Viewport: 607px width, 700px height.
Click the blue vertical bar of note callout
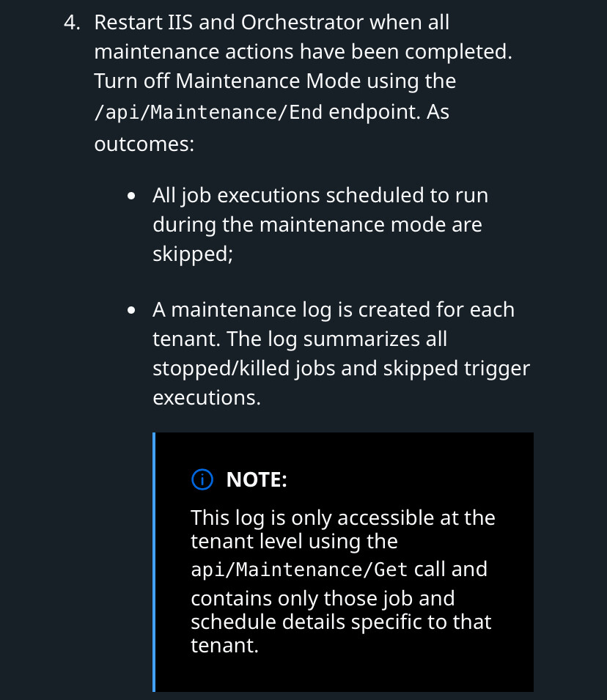click(154, 561)
